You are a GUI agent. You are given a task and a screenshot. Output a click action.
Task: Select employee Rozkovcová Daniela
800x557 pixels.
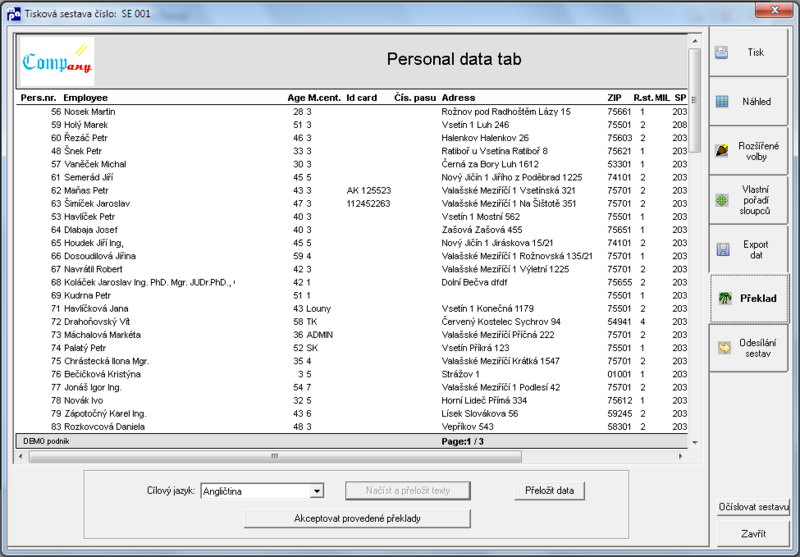point(104,427)
